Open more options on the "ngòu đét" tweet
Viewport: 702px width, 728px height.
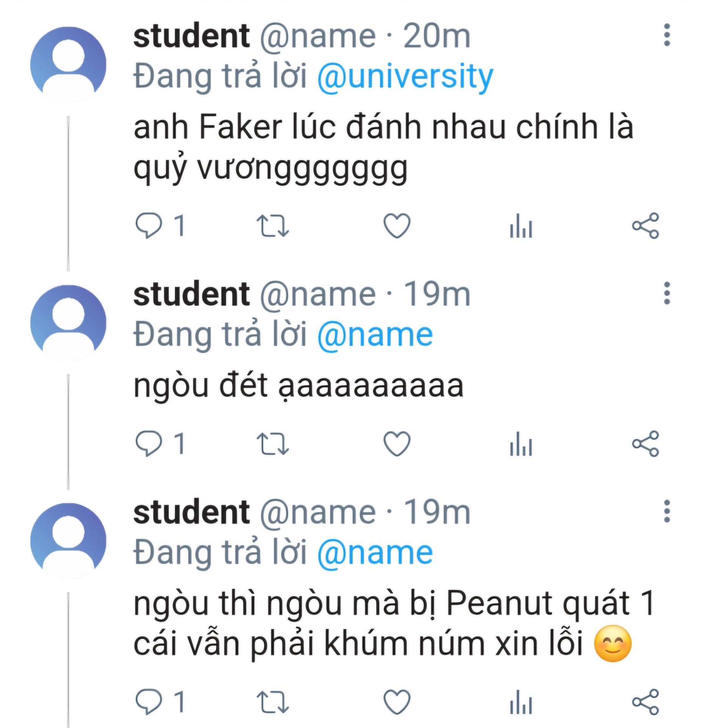pos(667,293)
